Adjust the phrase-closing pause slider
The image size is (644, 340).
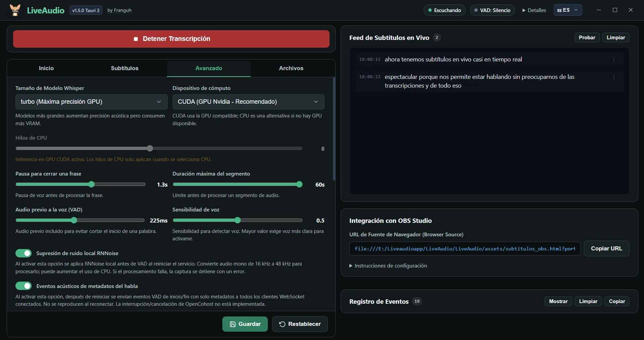coord(81,184)
